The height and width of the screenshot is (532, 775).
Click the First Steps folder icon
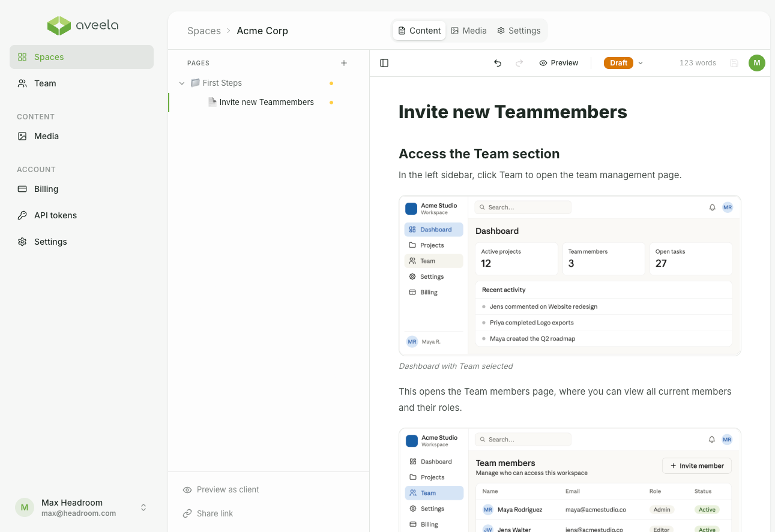click(195, 83)
